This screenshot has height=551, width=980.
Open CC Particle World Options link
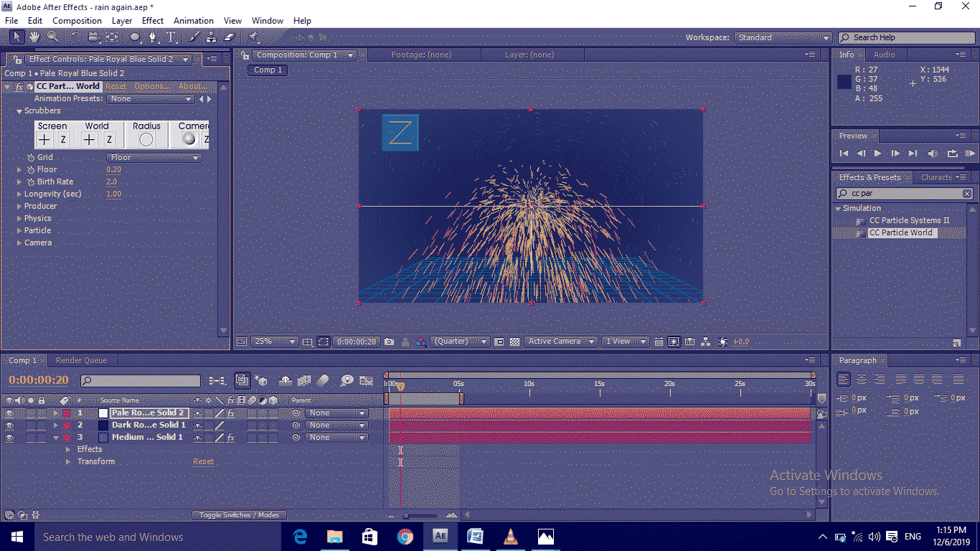pyautogui.click(x=150, y=86)
